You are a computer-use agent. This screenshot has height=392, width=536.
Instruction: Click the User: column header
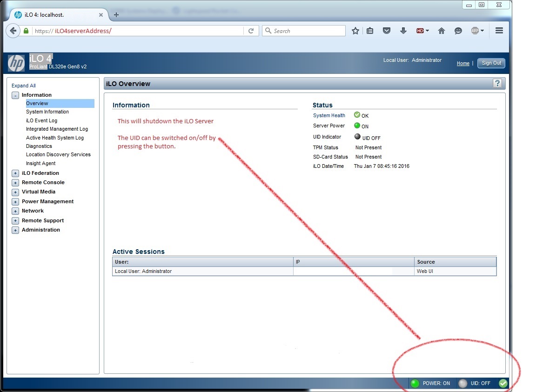pyautogui.click(x=203, y=262)
